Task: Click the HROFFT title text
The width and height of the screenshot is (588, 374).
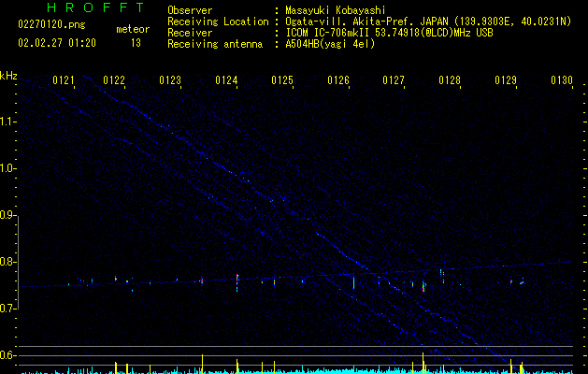Action: (x=96, y=7)
